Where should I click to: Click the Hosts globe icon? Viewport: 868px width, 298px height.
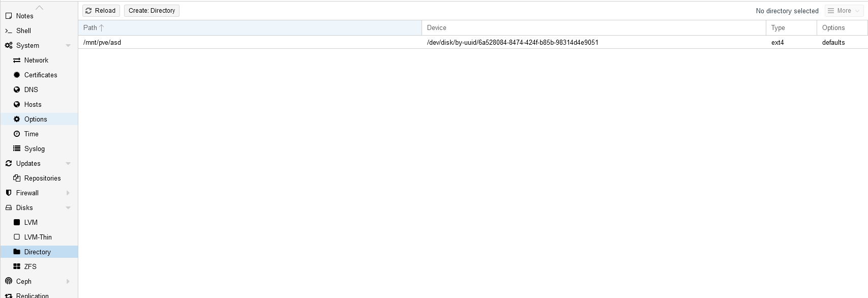[17, 104]
